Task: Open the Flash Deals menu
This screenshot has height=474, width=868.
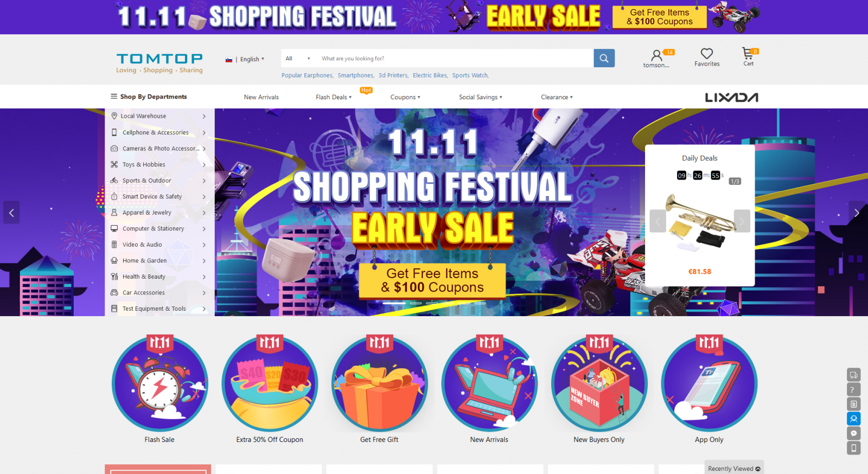Action: (334, 97)
